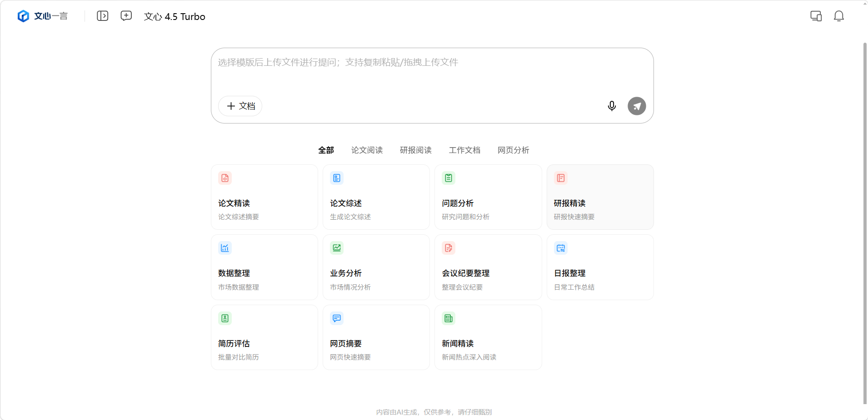The height and width of the screenshot is (420, 868).
Task: Click the send arrow button
Action: coord(637,106)
